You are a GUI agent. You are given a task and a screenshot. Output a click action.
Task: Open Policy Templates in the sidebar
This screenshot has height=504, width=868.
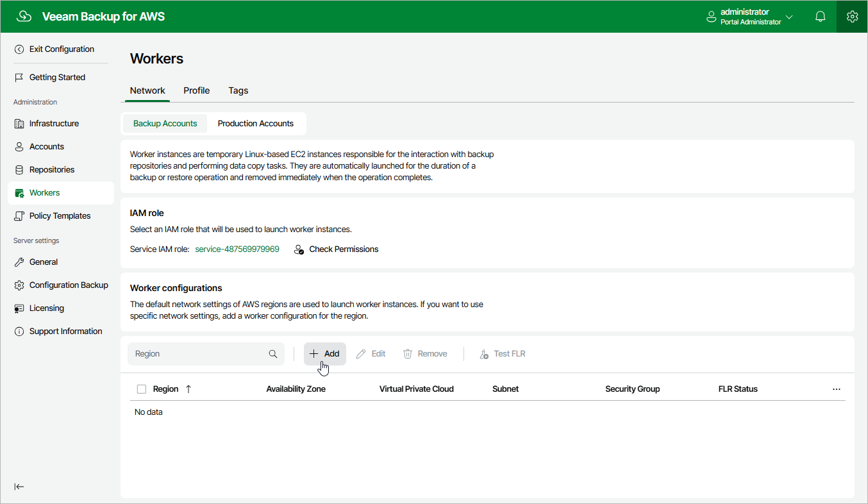pyautogui.click(x=61, y=216)
